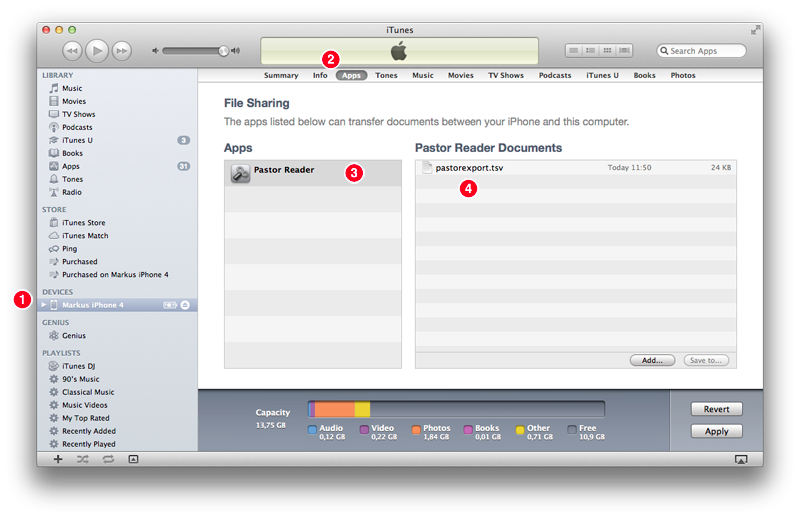Adjust the volume slider knob
Screen dimensions: 800x518
tap(223, 51)
